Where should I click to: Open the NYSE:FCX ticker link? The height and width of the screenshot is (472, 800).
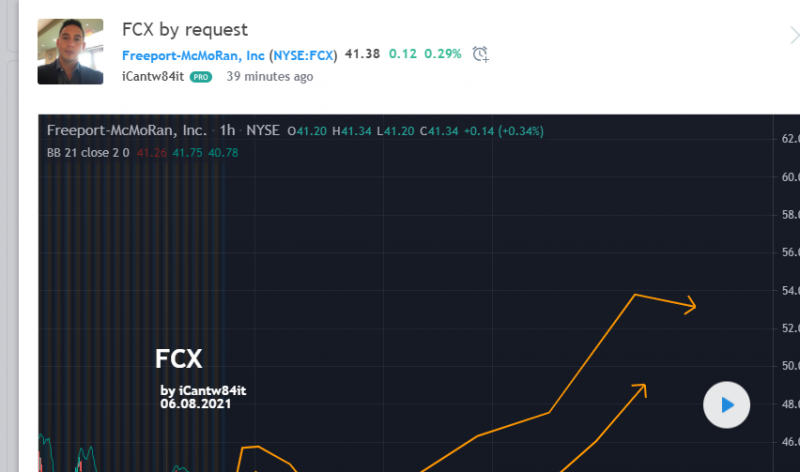pyautogui.click(x=303, y=56)
